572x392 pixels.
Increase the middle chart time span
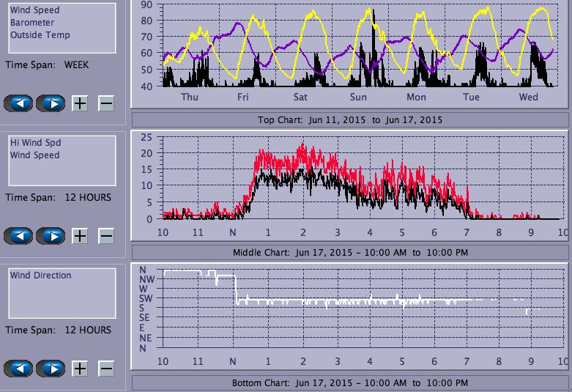coord(80,236)
